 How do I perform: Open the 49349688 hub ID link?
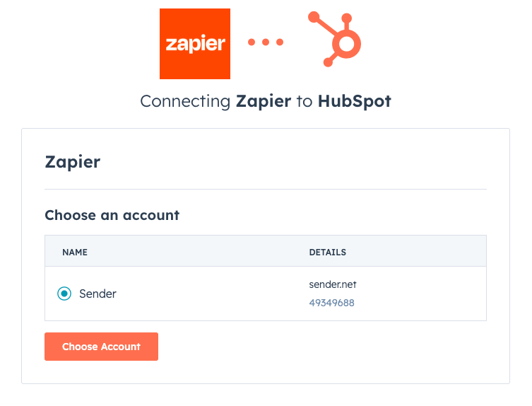pos(331,303)
